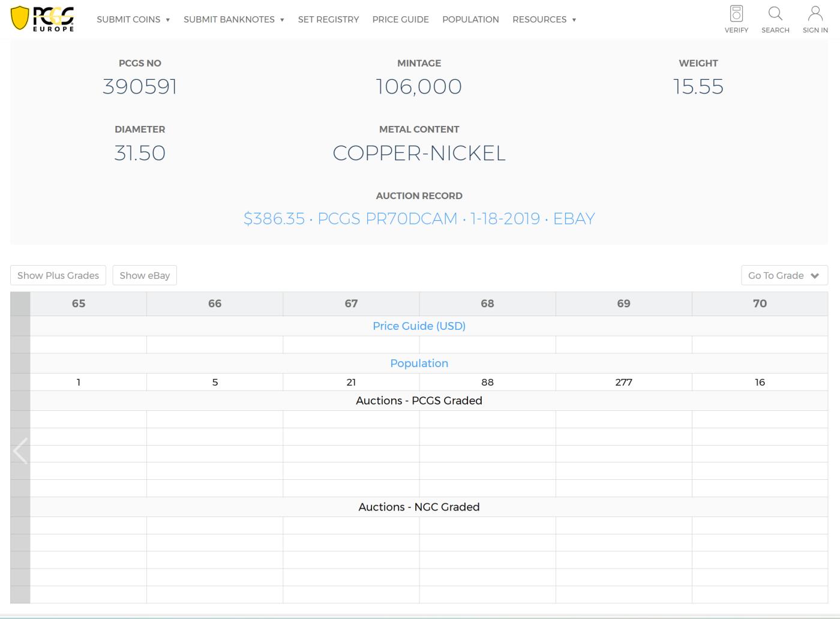840x619 pixels.
Task: Click the left arrow on table
Action: 20,451
